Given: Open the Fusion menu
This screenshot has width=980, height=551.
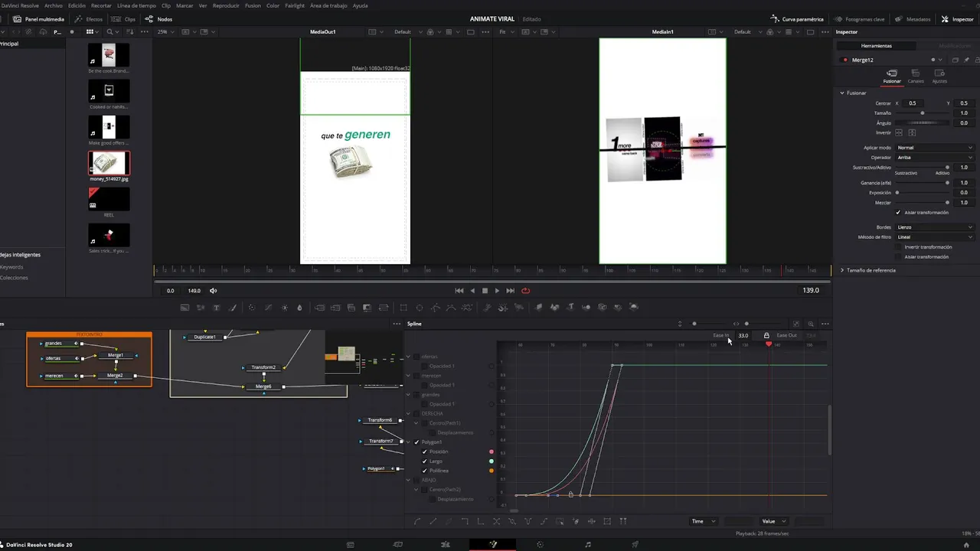Looking at the screenshot, I should click(x=253, y=5).
